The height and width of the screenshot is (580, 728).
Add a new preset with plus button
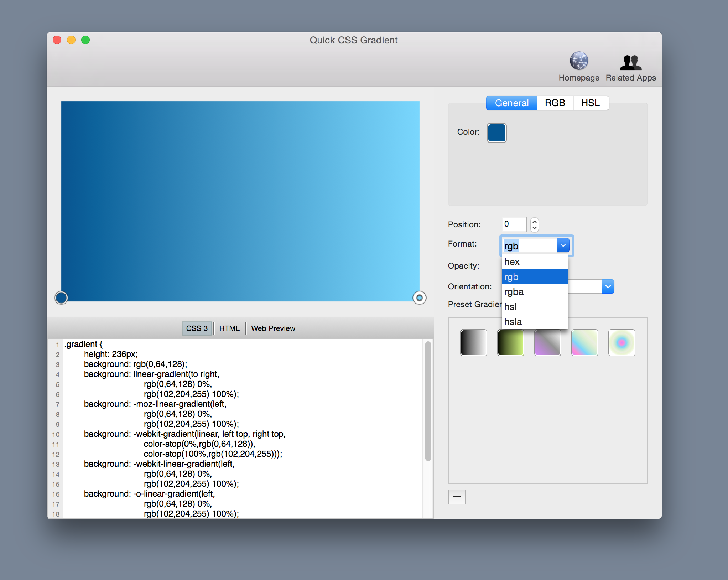point(457,497)
